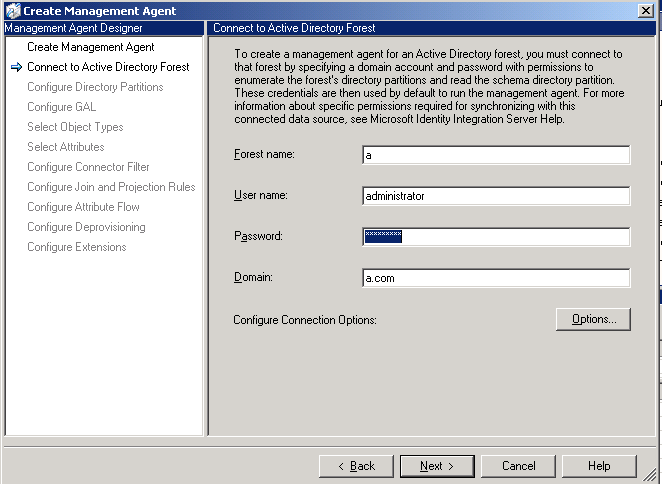Select Configure Attribute Flow step
Screen dimensions: 662x484
(83, 207)
